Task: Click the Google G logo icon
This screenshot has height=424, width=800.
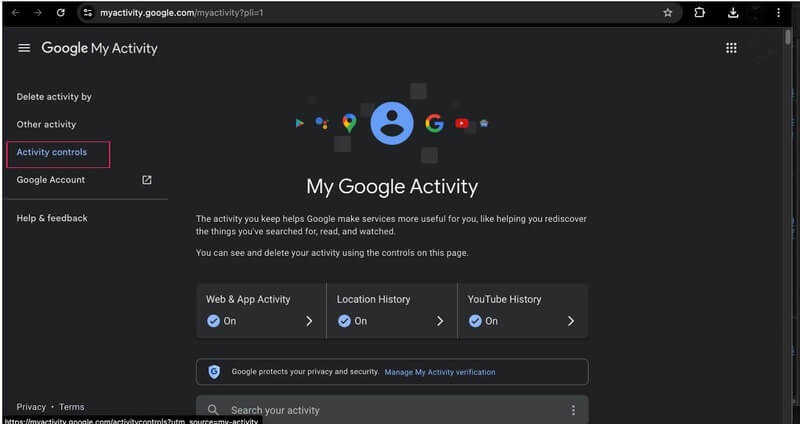Action: click(434, 123)
